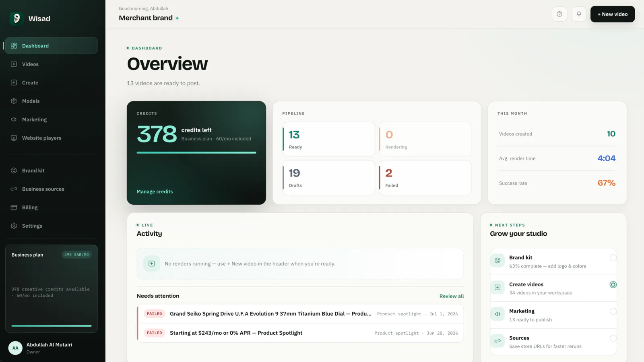Click the Create plus icon in sidebar
Viewport: 644px width, 362px height.
pos(14,83)
